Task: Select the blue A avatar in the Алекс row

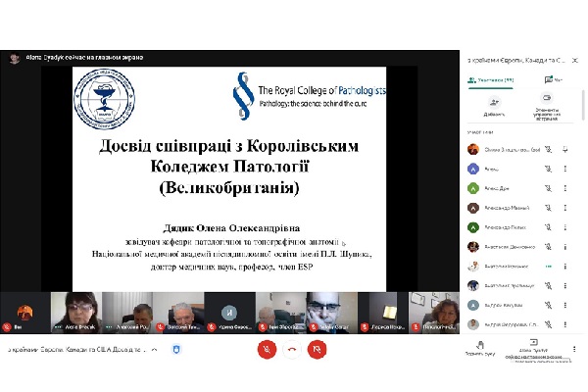Action: pyautogui.click(x=473, y=170)
